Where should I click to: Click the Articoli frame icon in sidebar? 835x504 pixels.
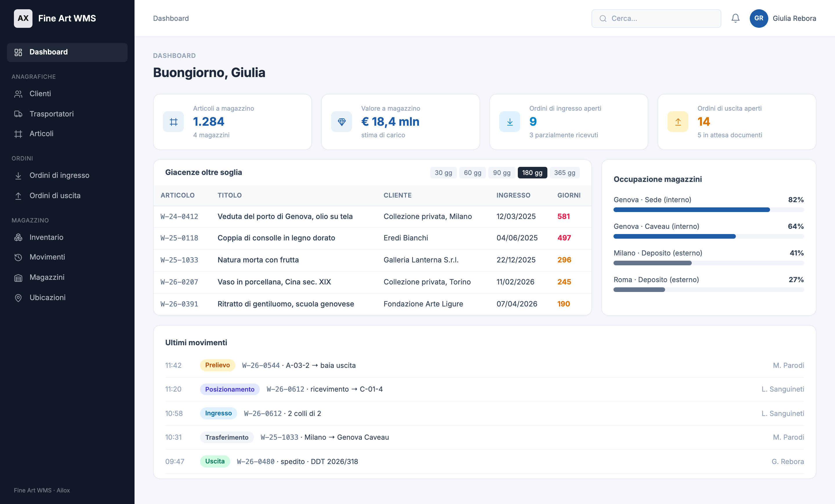click(18, 134)
